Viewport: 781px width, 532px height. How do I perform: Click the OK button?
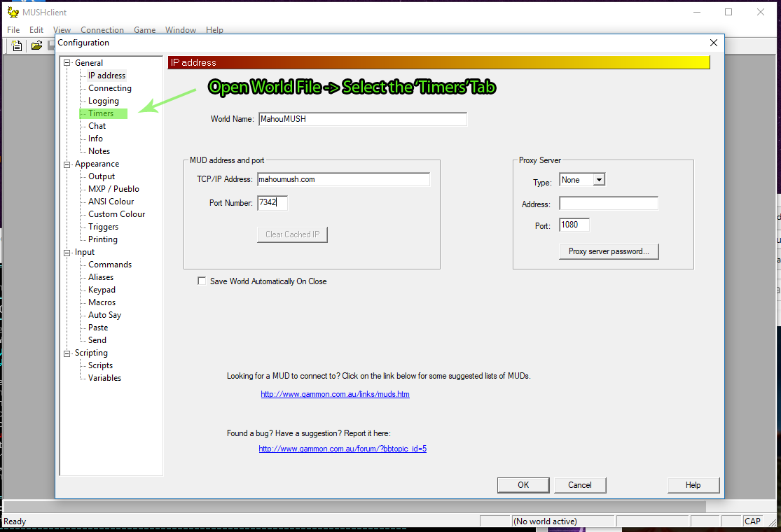(523, 485)
